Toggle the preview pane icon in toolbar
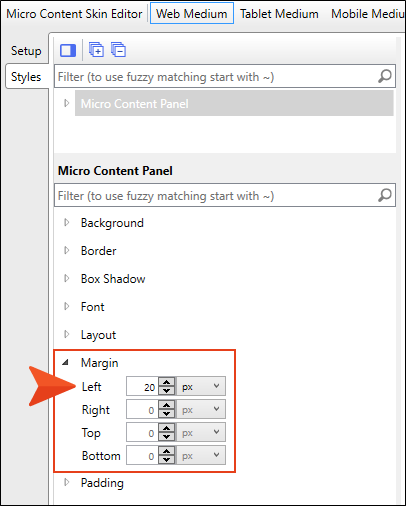This screenshot has height=506, width=406. [x=68, y=51]
